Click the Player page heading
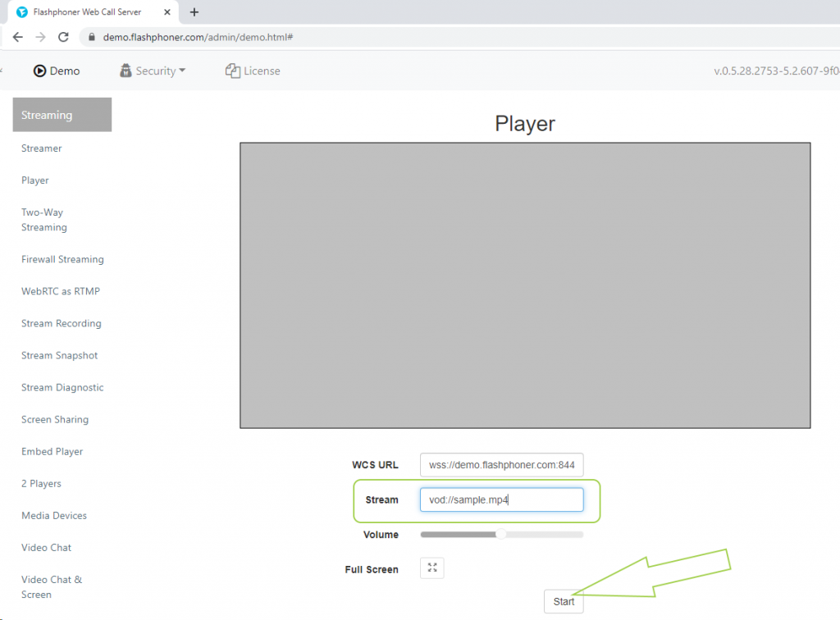 tap(525, 124)
